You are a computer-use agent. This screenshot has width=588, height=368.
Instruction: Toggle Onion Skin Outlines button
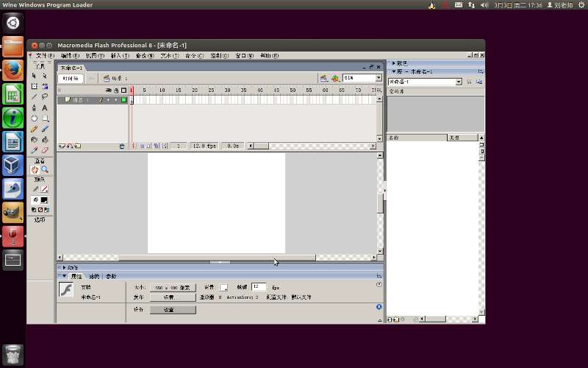pyautogui.click(x=149, y=146)
